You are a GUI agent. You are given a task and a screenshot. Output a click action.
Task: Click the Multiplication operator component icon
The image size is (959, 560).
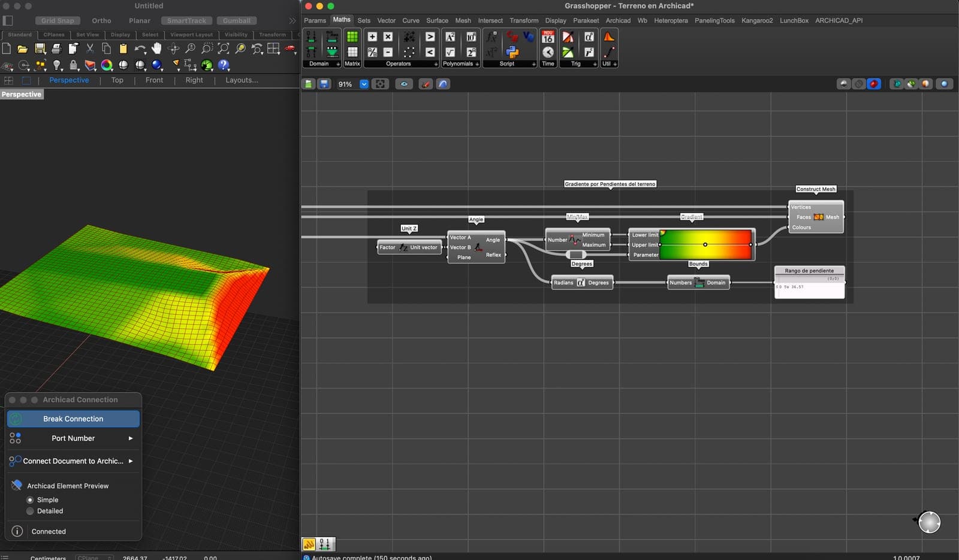coord(388,37)
